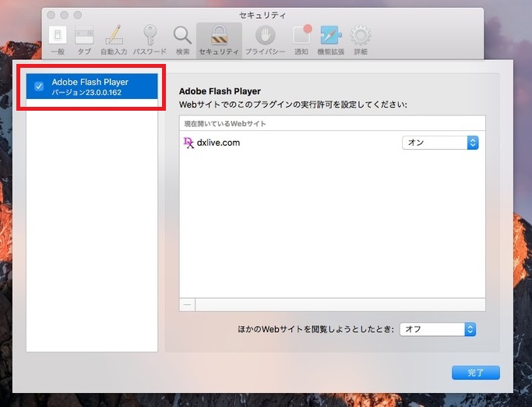Viewport: 532px width, 407px height.
Task: Open the Notifications (通知) pane
Action: pos(301,41)
